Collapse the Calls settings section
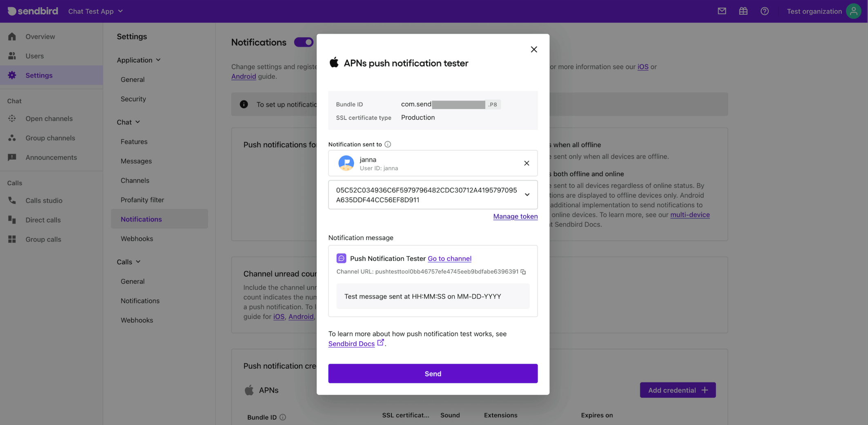The height and width of the screenshot is (425, 868). coord(129,262)
